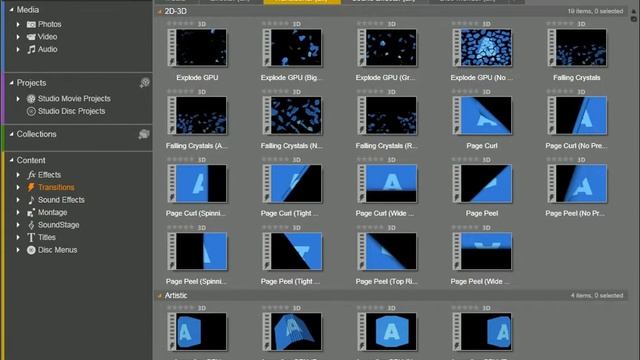Screen dimensions: 640x360
Task: Select the Page Peel thumbnail
Action: coord(482,183)
